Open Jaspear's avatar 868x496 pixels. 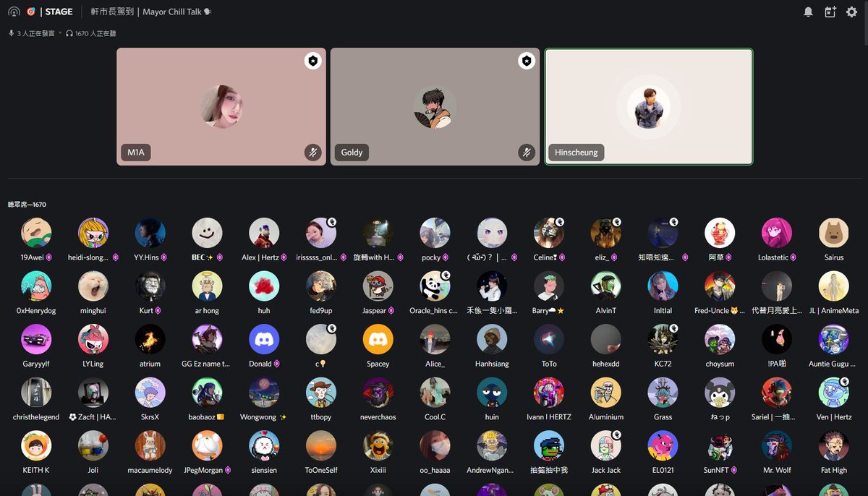click(378, 286)
